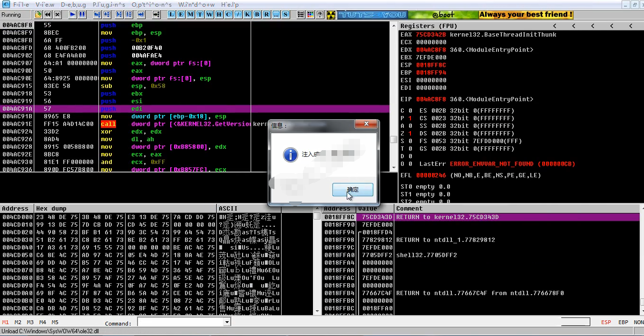The width and height of the screenshot is (644, 336).
Task: Click the Run program play icon
Action: click(73, 15)
